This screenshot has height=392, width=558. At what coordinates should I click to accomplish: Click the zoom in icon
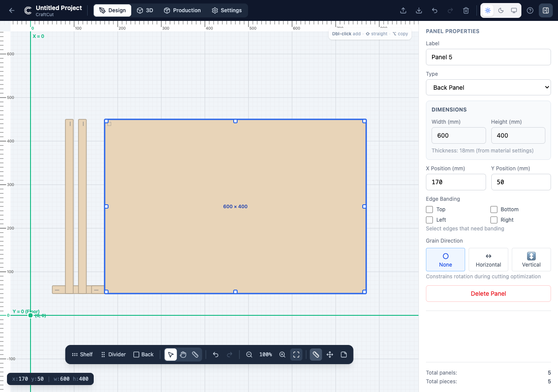pos(282,354)
